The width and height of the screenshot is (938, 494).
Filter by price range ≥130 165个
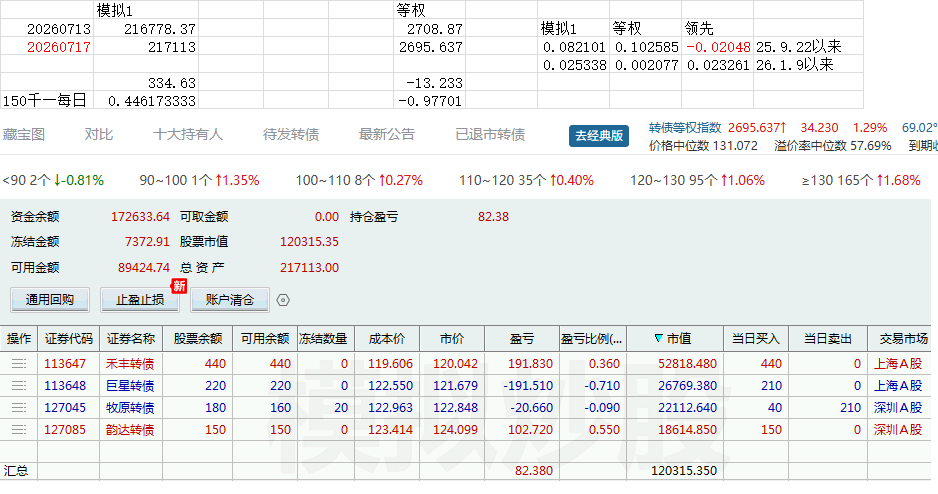[861, 181]
